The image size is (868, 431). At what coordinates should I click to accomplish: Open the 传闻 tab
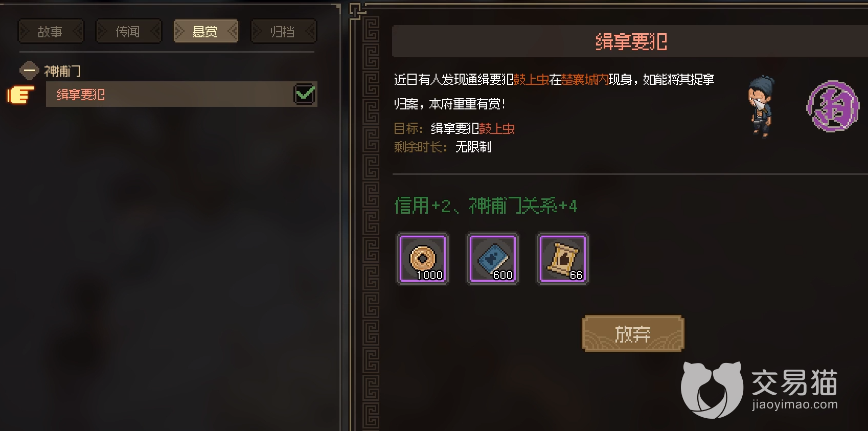point(128,32)
